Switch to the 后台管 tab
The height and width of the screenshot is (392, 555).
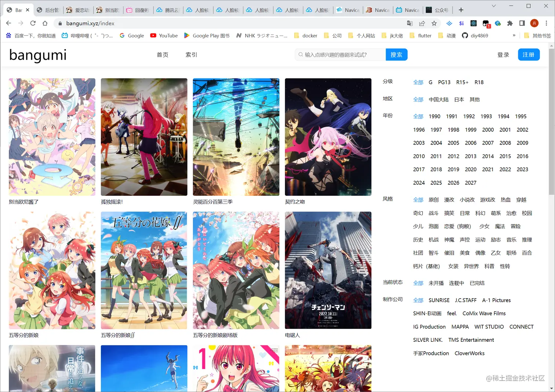tap(48, 10)
